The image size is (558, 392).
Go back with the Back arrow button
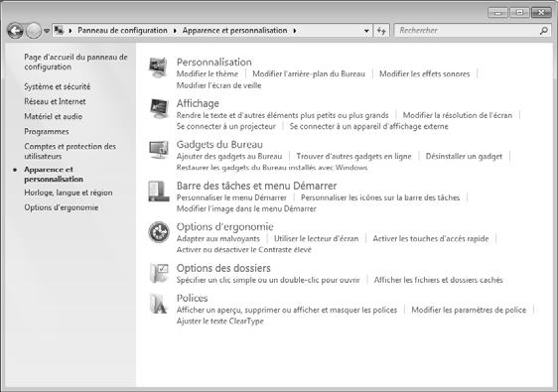[15, 31]
